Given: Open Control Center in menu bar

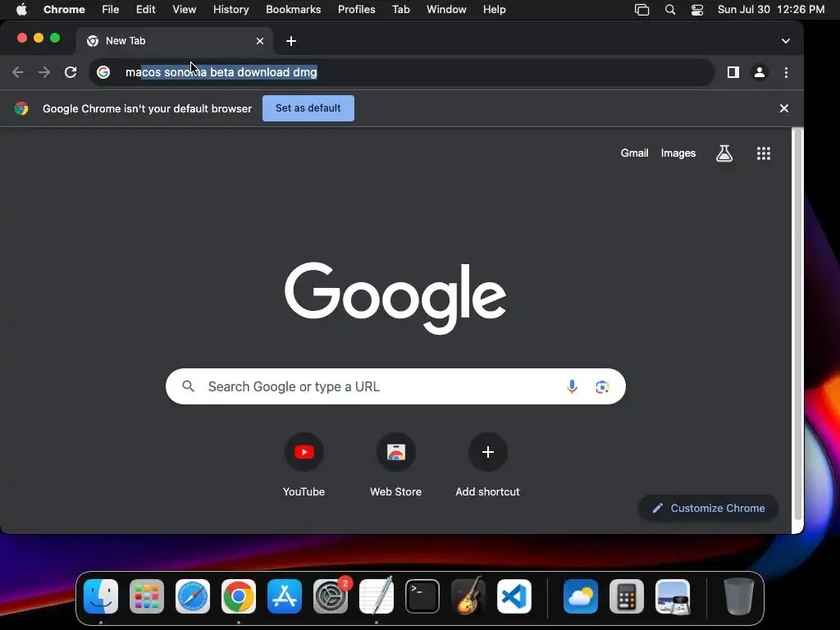Looking at the screenshot, I should click(697, 10).
